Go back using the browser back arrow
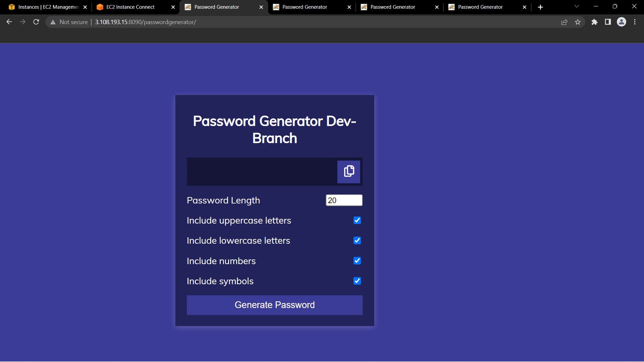Image resolution: width=644 pixels, height=362 pixels. [9, 22]
